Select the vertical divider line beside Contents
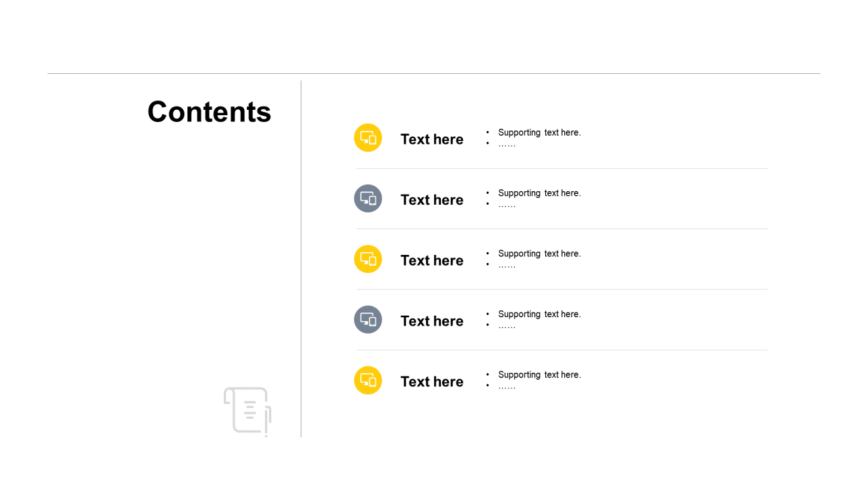 pyautogui.click(x=301, y=259)
